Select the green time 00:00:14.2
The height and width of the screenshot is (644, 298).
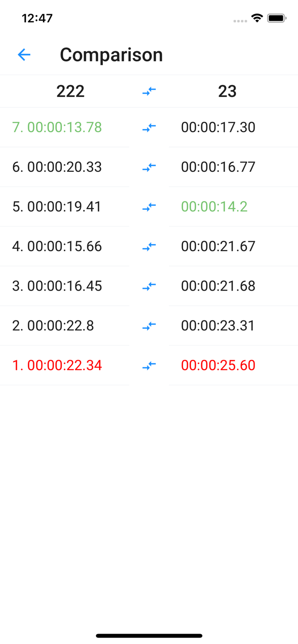pyautogui.click(x=214, y=207)
